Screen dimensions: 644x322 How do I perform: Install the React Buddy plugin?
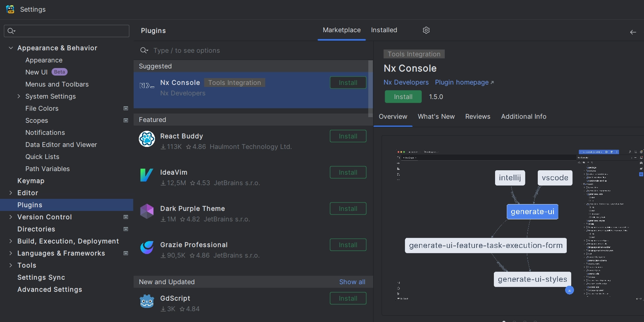pyautogui.click(x=348, y=136)
